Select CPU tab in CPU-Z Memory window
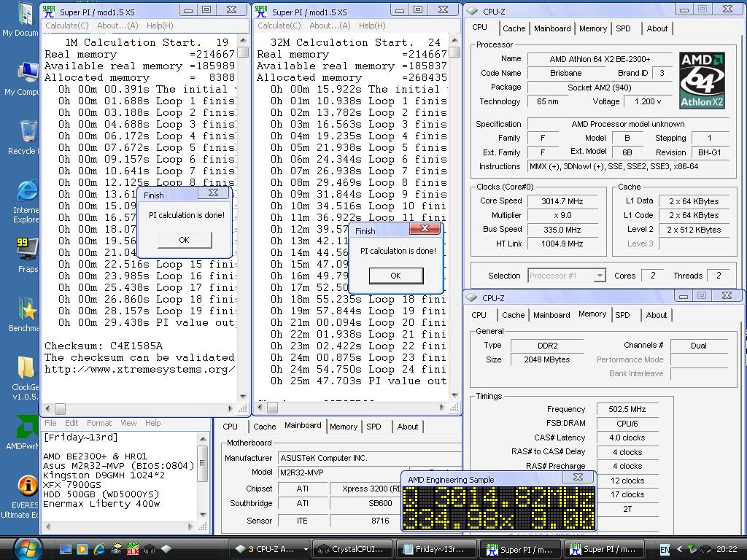This screenshot has height=560, width=747. [x=479, y=315]
